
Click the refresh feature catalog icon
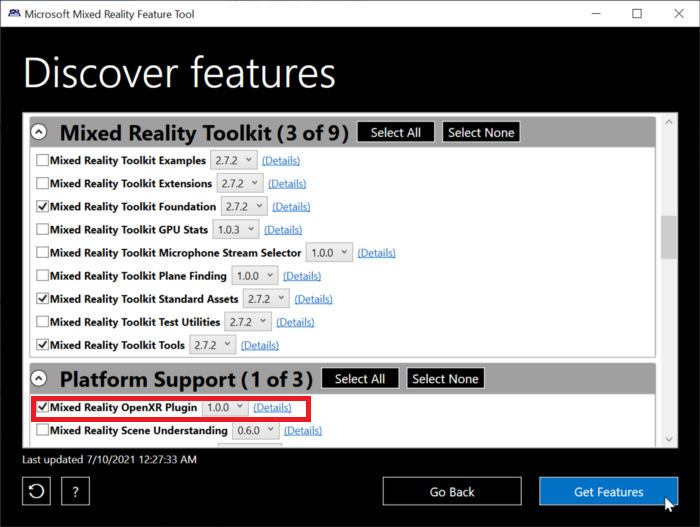(36, 491)
